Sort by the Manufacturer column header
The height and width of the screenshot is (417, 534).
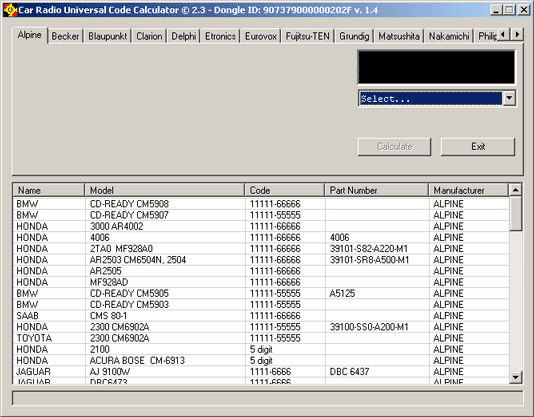point(468,190)
